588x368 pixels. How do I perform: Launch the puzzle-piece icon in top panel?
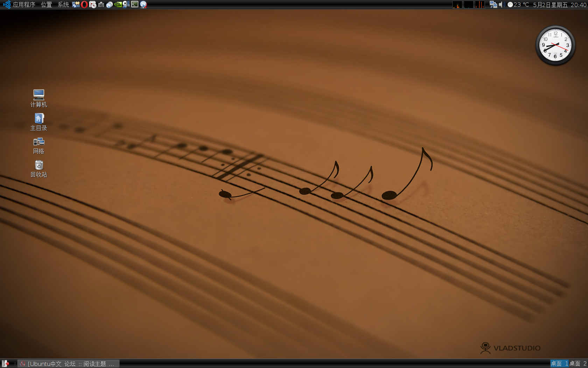coord(76,5)
